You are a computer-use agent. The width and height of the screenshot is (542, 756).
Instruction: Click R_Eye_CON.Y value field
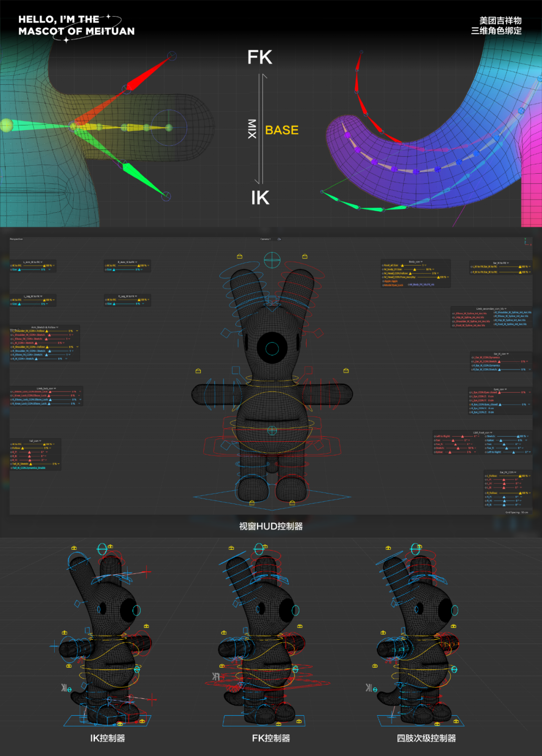pyautogui.click(x=491, y=408)
